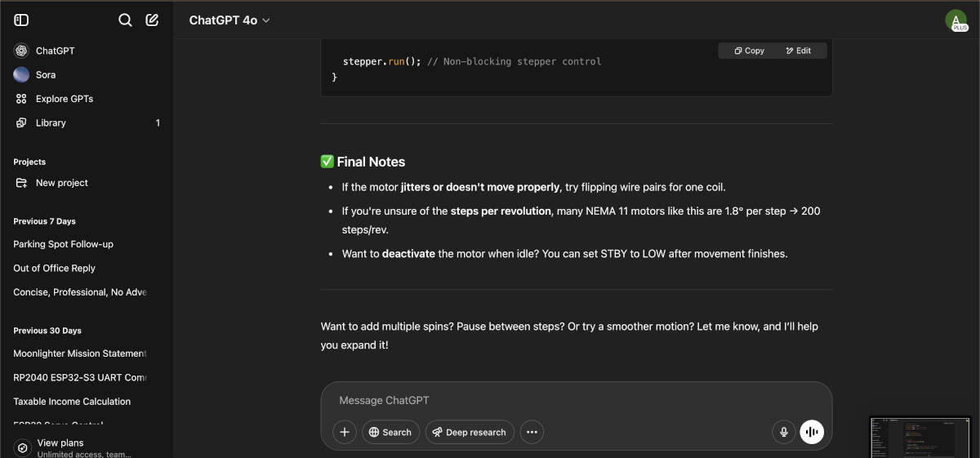
Task: Open the ChatGPT entry in the sidebar
Action: [x=87, y=51]
